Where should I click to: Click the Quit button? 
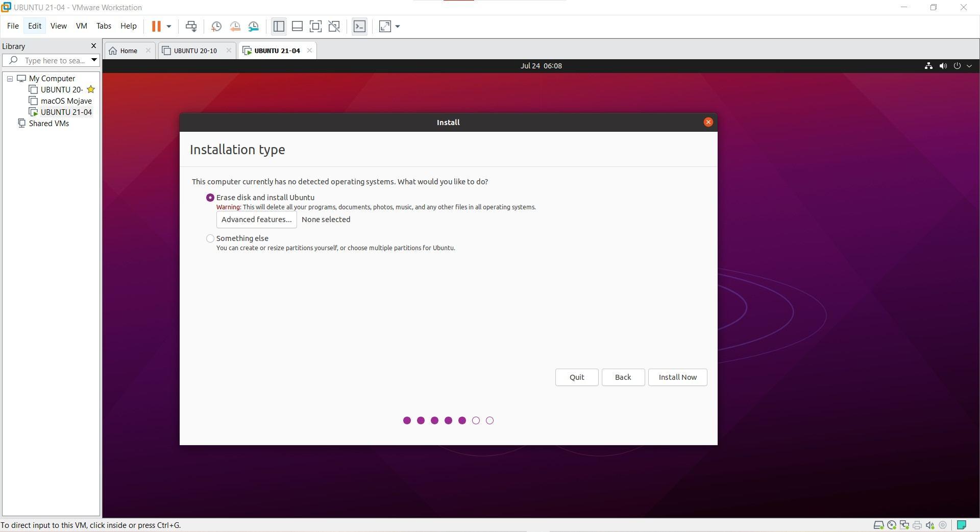pyautogui.click(x=577, y=377)
